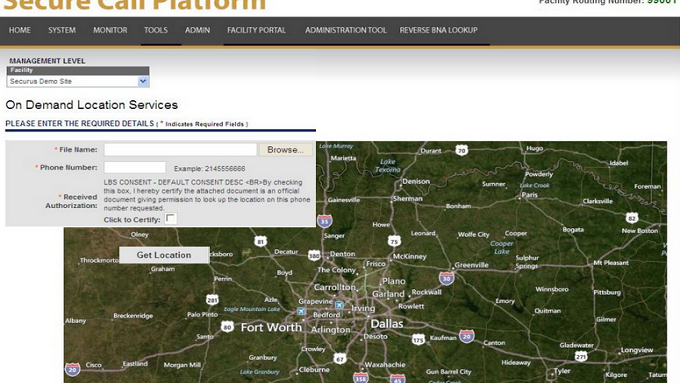Click the Tyler label on map
Screen dimensions: 680x383
[x=562, y=371]
